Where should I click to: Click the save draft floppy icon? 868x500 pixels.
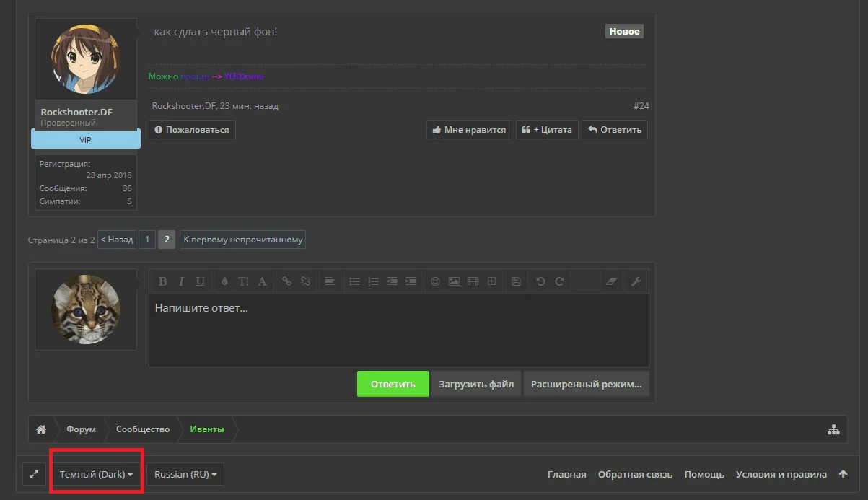tap(515, 281)
